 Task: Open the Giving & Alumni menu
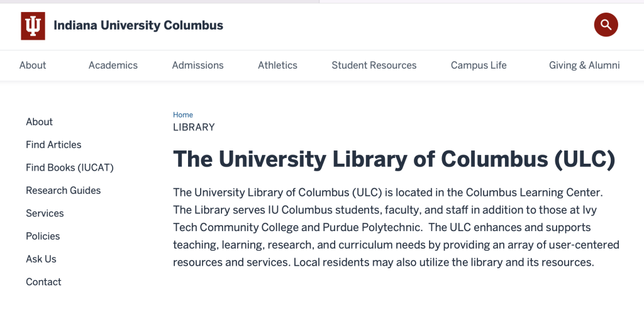coord(584,65)
